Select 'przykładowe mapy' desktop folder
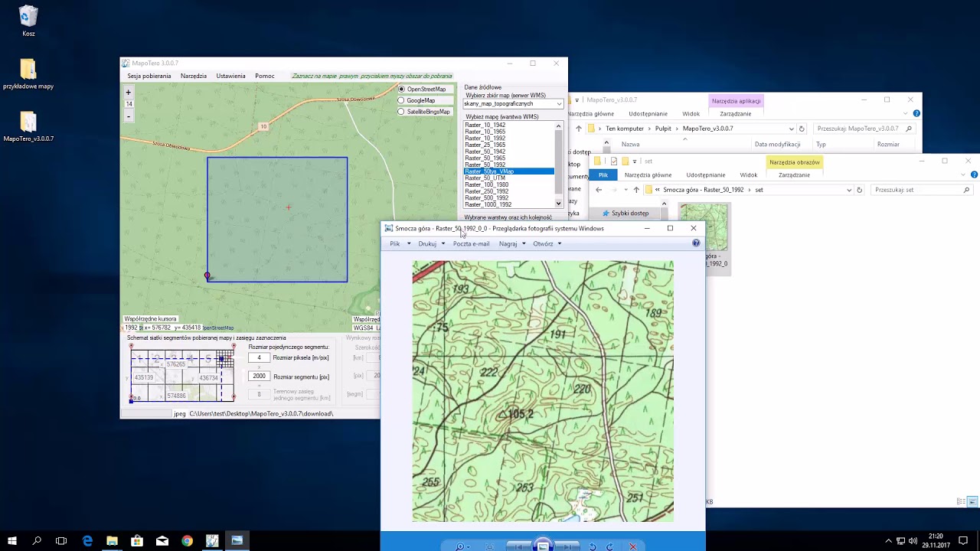 point(28,74)
